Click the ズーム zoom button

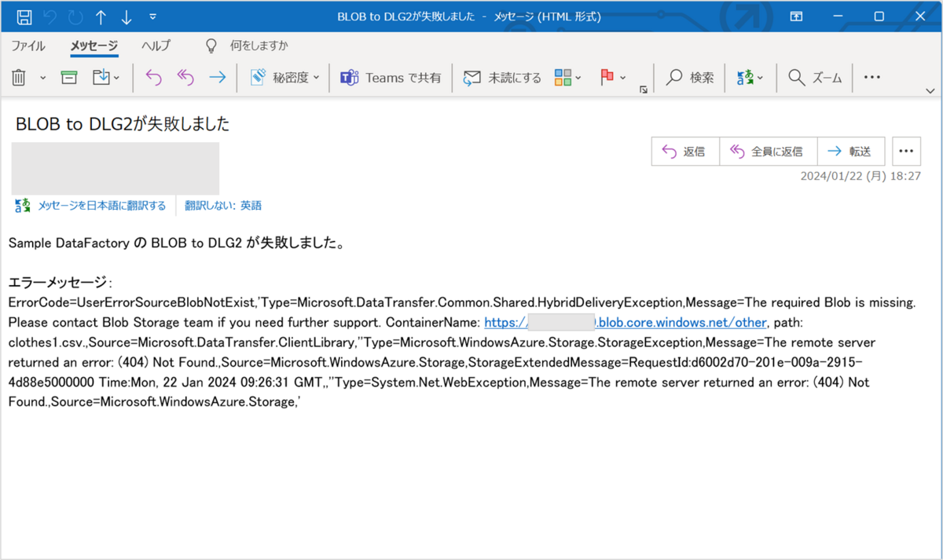815,77
